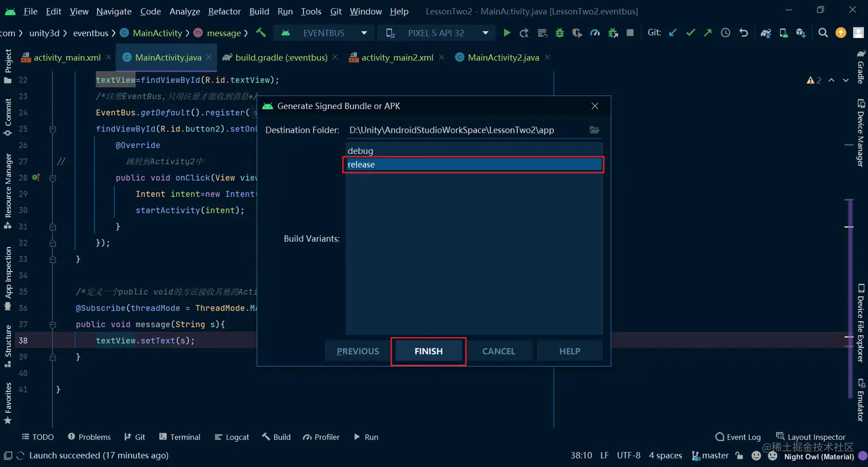The width and height of the screenshot is (868, 467).
Task: Click the Finish button in the dialog
Action: pos(428,351)
